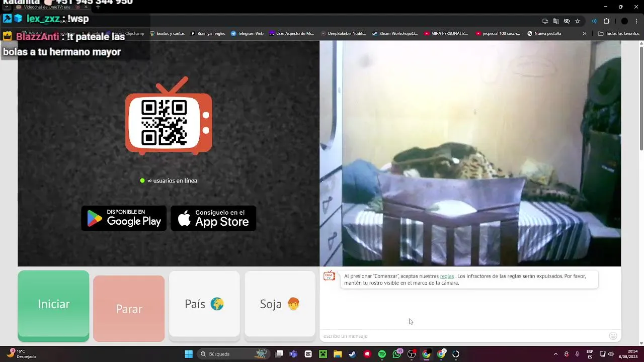Open the Windows Start menu

(x=189, y=354)
